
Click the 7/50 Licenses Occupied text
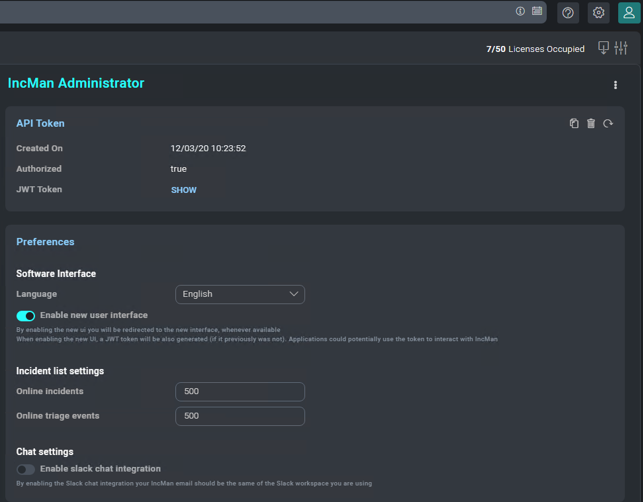pyautogui.click(x=535, y=49)
